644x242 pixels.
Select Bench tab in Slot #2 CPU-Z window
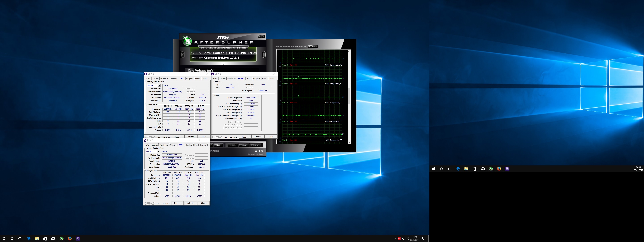click(x=197, y=145)
